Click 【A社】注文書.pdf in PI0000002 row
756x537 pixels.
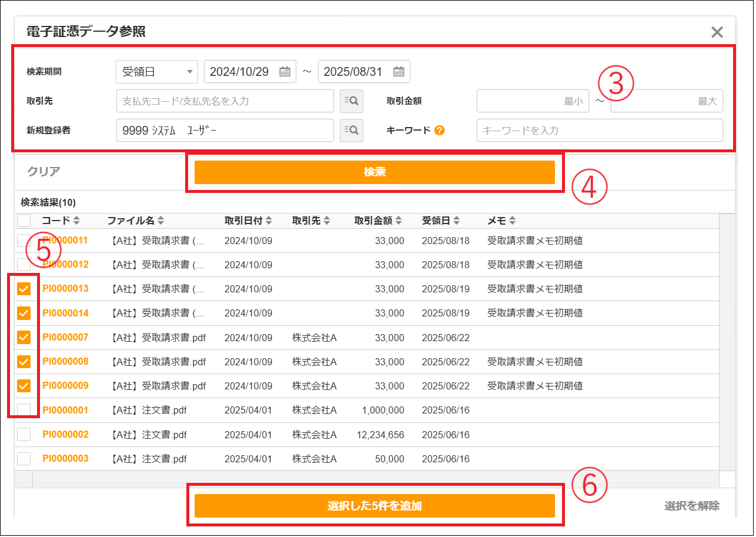148,435
